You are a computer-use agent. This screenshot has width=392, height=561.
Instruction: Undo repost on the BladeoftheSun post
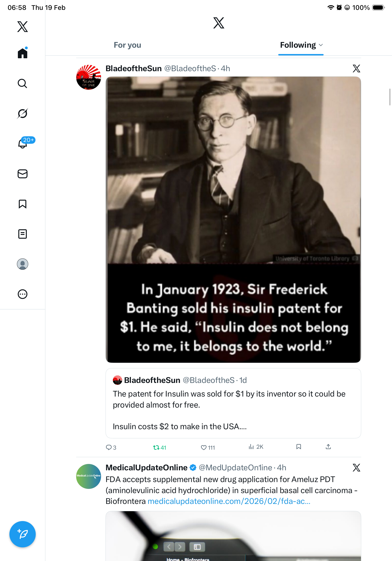[x=156, y=447]
